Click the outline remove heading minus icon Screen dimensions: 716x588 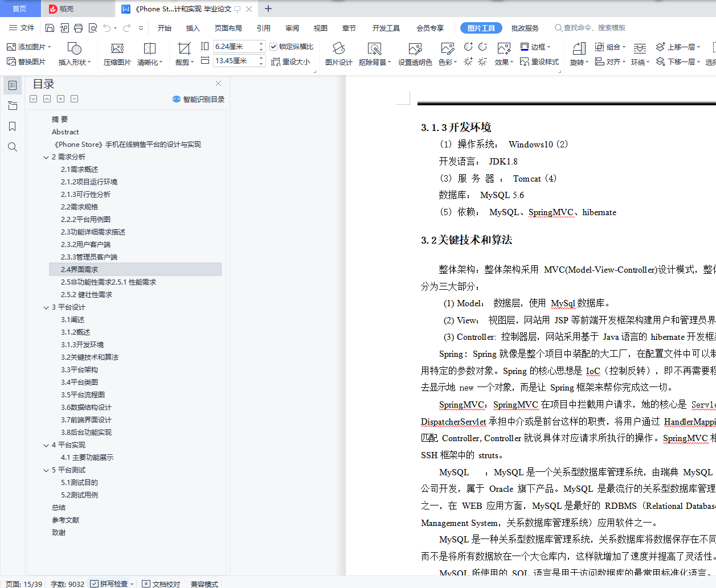pos(75,99)
